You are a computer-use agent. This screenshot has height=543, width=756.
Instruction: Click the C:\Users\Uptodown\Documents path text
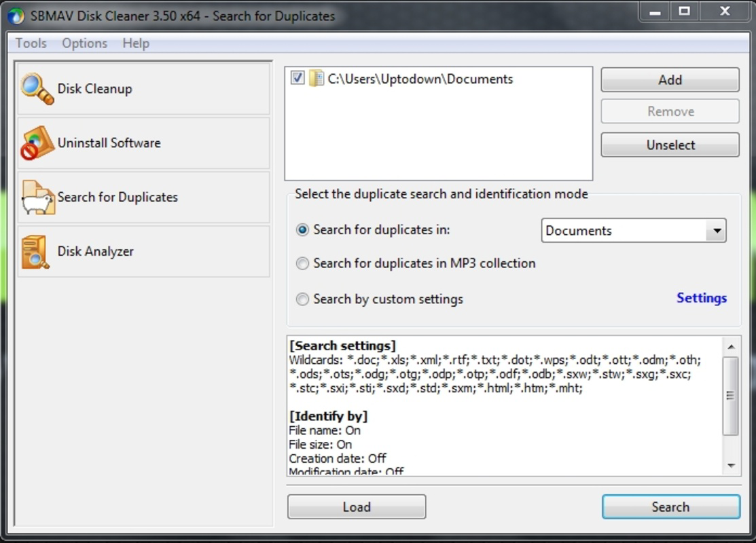point(420,79)
